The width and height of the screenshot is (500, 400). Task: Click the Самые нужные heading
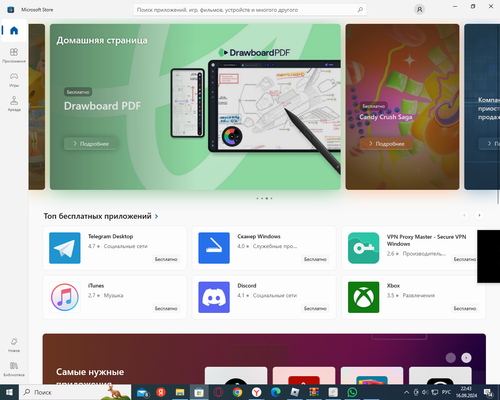(x=90, y=376)
